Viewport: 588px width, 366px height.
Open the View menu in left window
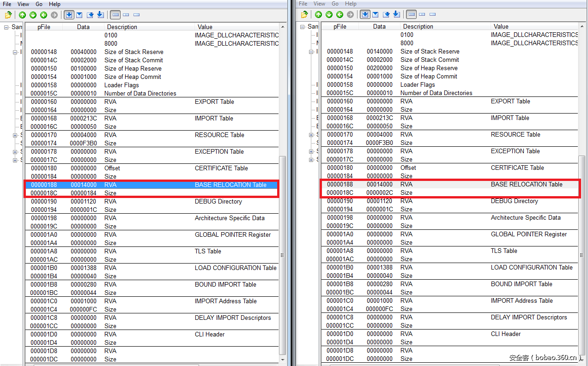tap(23, 4)
